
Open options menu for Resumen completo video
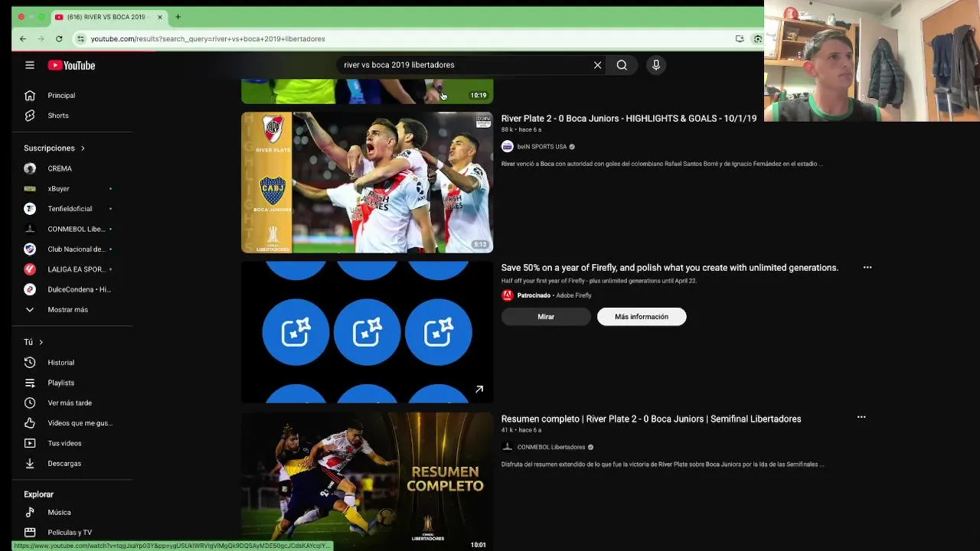coord(861,417)
